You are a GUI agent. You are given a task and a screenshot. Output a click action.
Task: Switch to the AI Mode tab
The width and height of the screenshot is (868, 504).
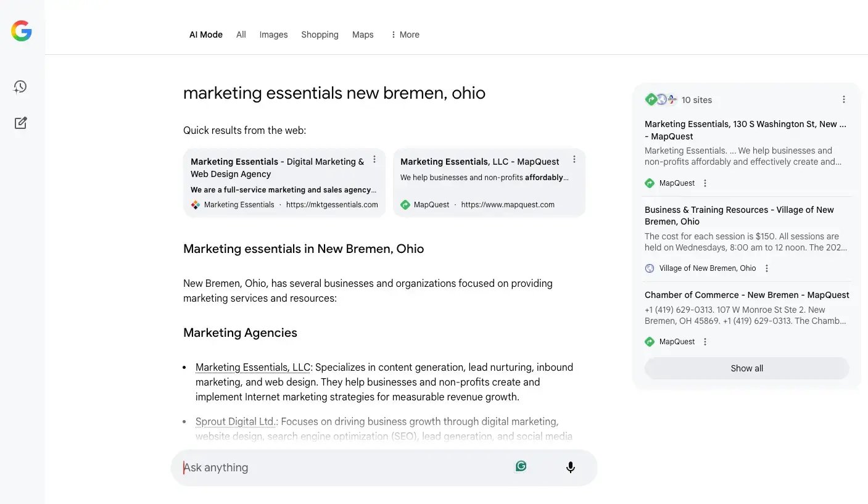point(206,35)
